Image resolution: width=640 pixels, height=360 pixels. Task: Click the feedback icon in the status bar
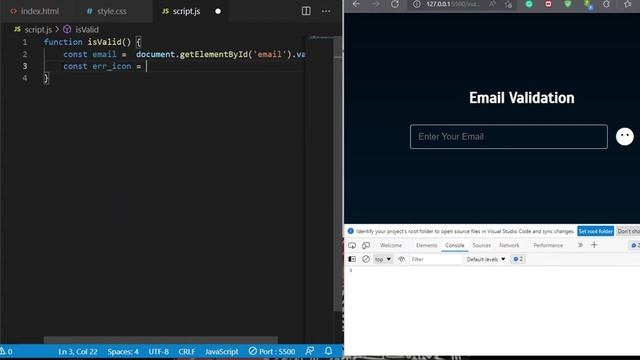[310, 351]
